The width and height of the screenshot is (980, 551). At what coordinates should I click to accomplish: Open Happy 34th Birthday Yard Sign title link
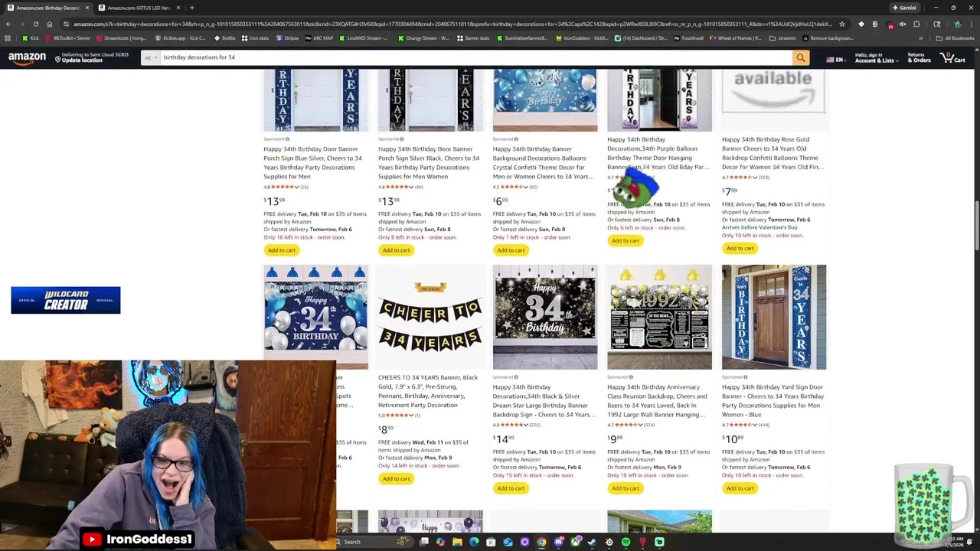click(x=773, y=401)
